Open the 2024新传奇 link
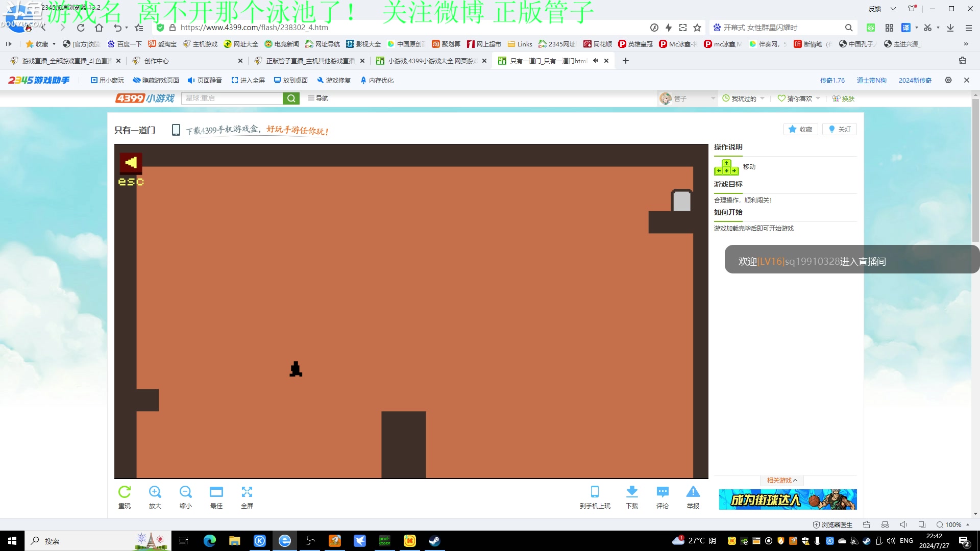980x551 pixels. tap(915, 80)
